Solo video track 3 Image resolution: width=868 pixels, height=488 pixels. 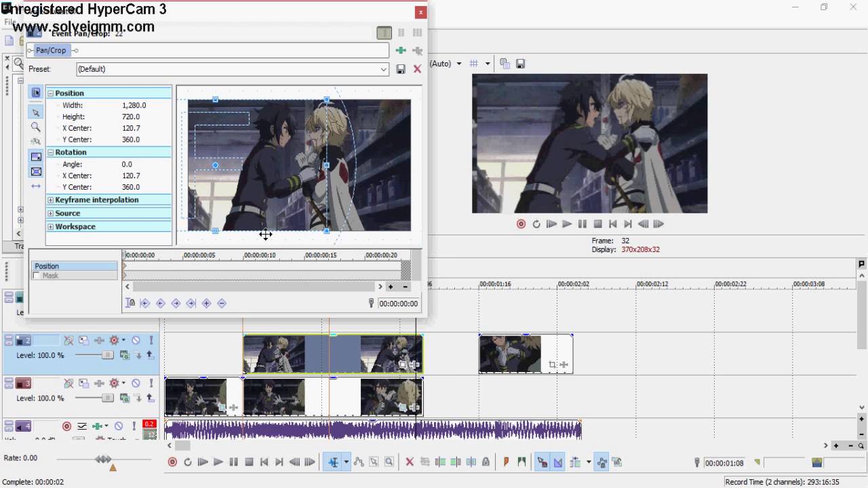pos(151,383)
